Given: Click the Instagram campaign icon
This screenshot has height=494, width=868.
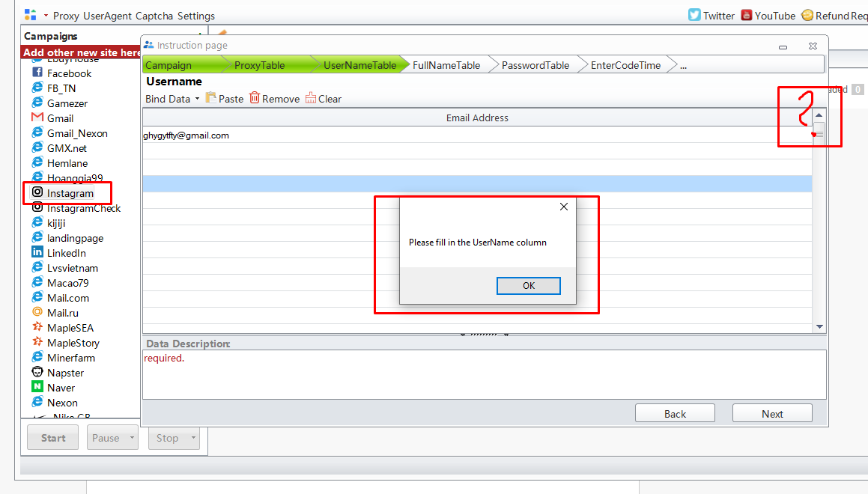Looking at the screenshot, I should [37, 193].
